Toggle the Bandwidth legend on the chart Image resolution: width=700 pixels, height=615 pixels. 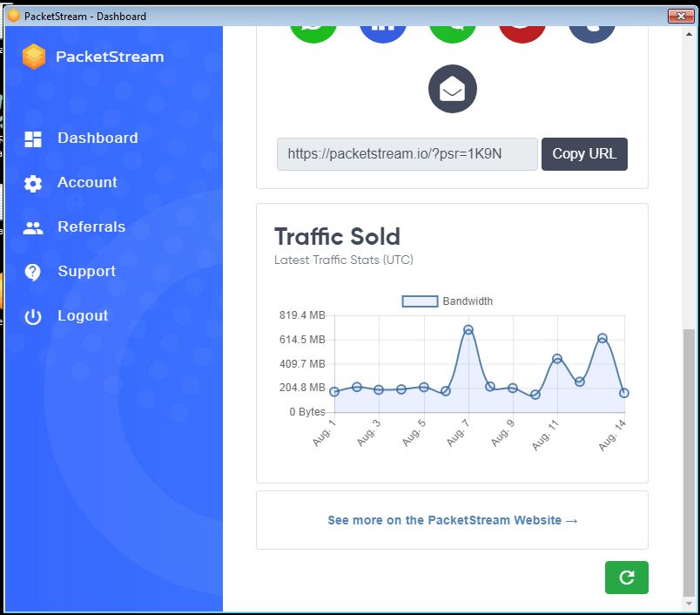(448, 301)
